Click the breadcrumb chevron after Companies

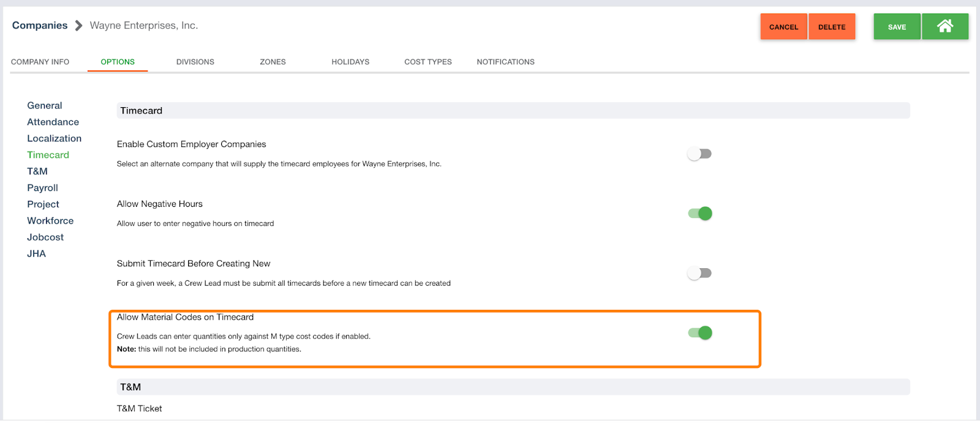tap(78, 25)
